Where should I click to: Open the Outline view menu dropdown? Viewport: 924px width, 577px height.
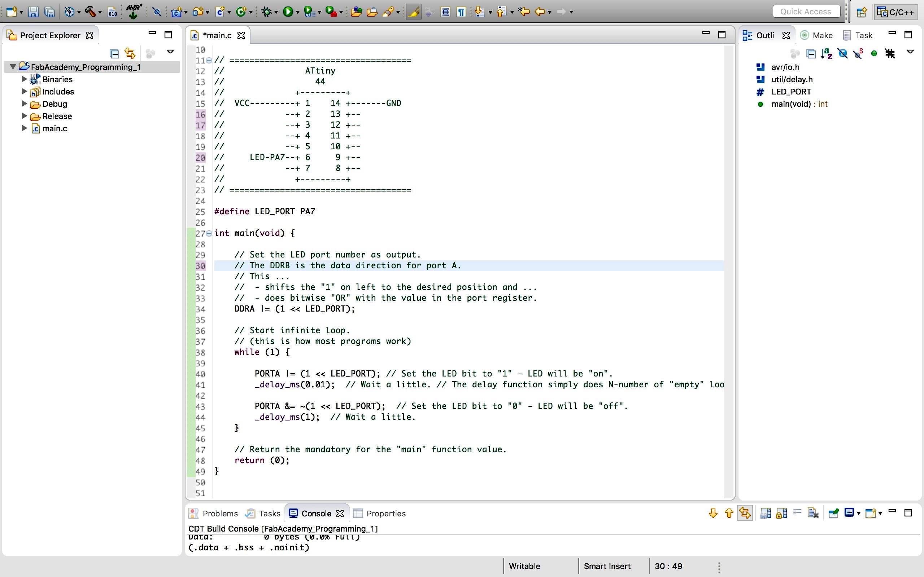point(911,52)
